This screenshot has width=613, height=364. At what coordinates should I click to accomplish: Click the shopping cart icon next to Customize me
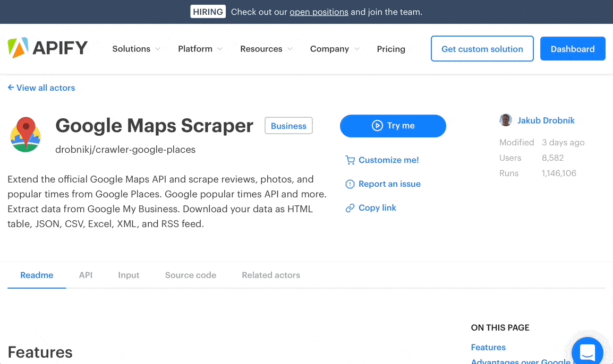tap(350, 160)
